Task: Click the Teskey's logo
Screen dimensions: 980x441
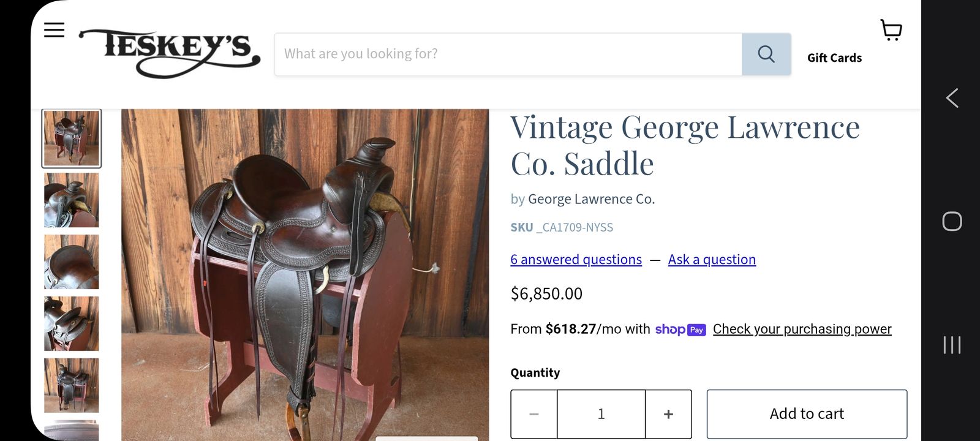Action: 170,53
